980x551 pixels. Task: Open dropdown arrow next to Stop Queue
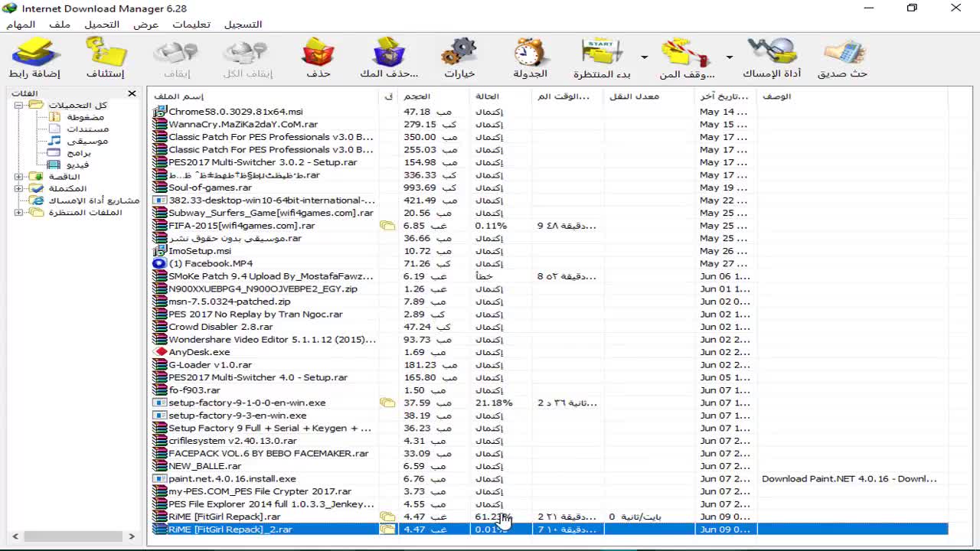(x=730, y=57)
